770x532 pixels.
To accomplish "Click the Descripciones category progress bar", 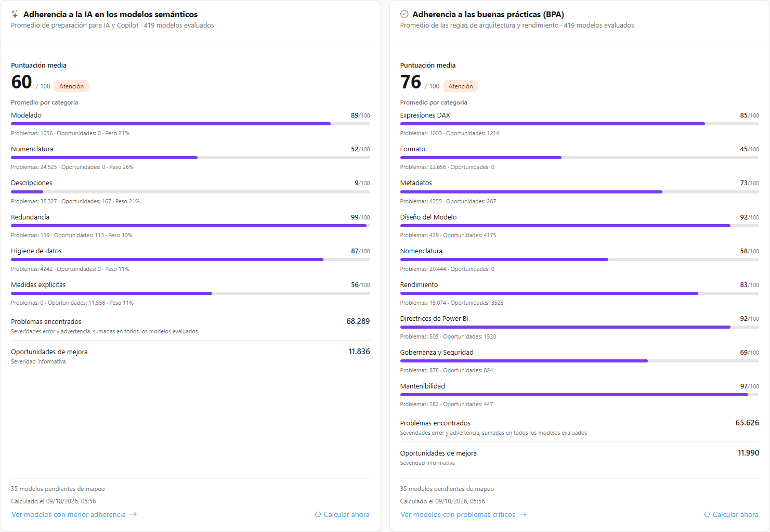I will pos(190,192).
